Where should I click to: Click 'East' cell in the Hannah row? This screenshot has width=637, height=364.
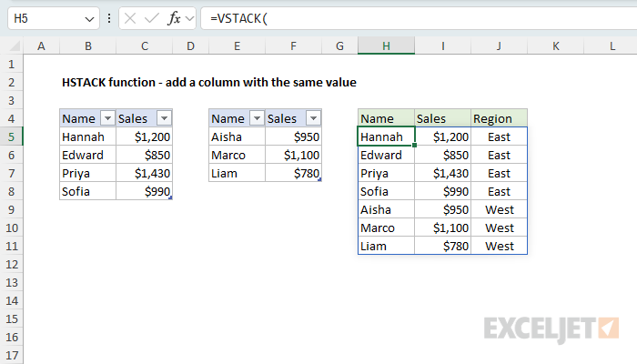(499, 136)
